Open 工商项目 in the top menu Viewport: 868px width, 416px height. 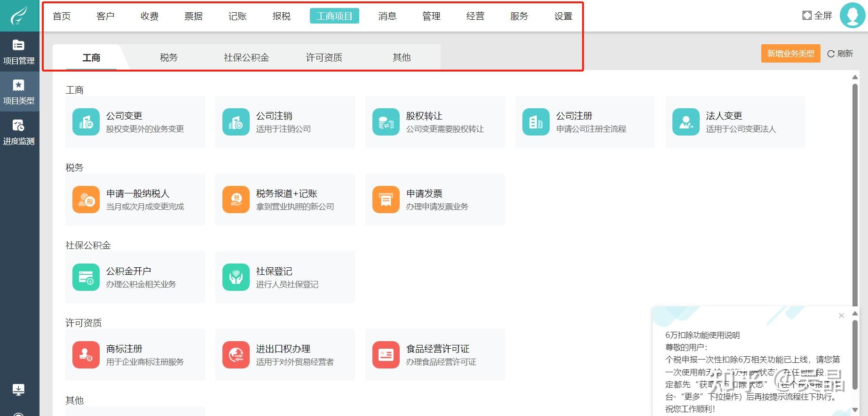(x=334, y=16)
